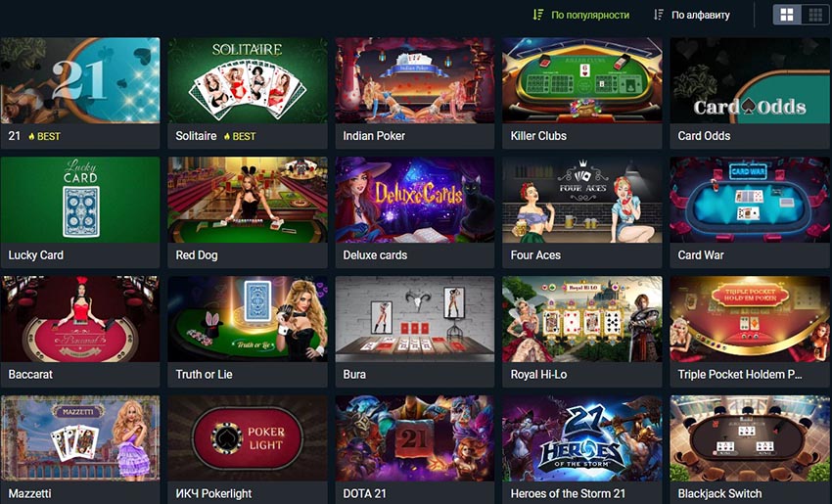Launch Heroes of the Storm 21
The image size is (832, 504).
click(582, 449)
